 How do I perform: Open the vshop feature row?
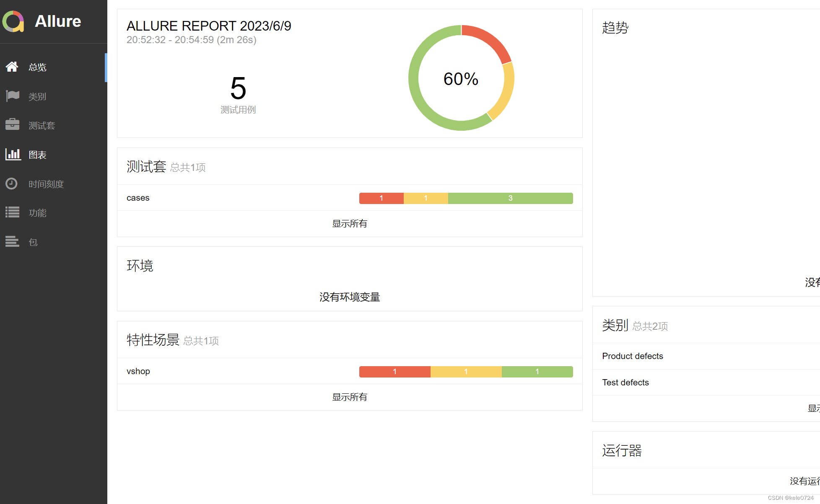coord(138,371)
